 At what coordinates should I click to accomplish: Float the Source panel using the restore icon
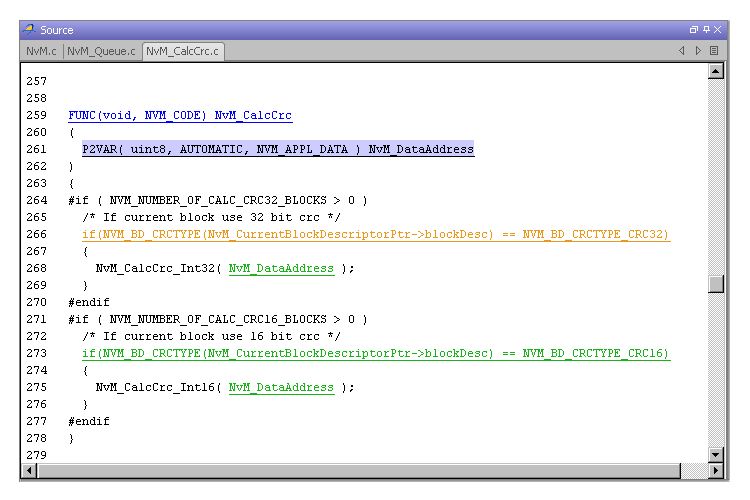(693, 30)
